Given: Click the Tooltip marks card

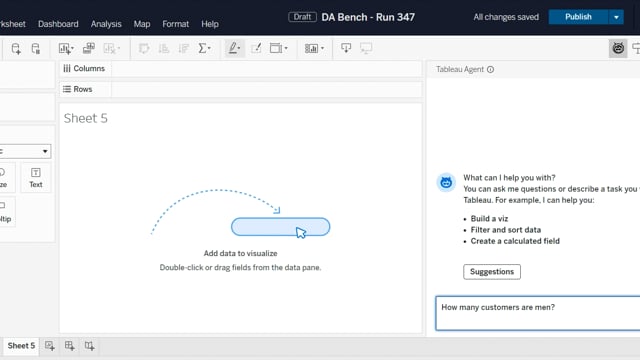Looking at the screenshot, I should [6, 212].
